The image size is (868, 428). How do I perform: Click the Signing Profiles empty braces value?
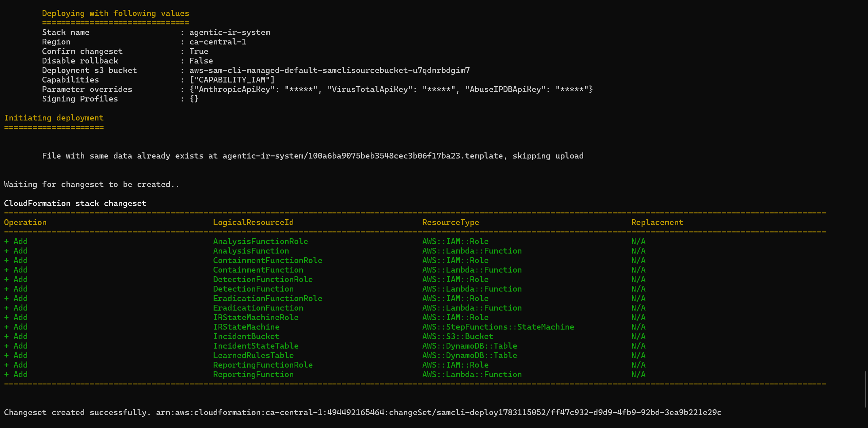click(194, 99)
